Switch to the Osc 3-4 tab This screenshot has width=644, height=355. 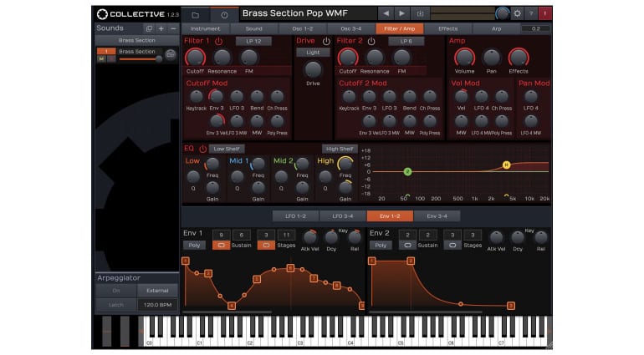(351, 28)
